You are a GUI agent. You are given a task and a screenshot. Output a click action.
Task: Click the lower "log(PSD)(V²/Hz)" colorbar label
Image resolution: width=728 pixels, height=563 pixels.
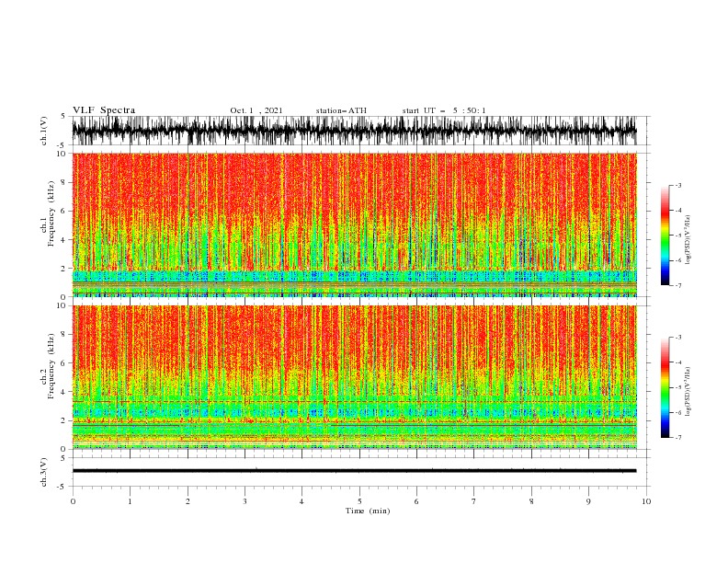point(688,392)
